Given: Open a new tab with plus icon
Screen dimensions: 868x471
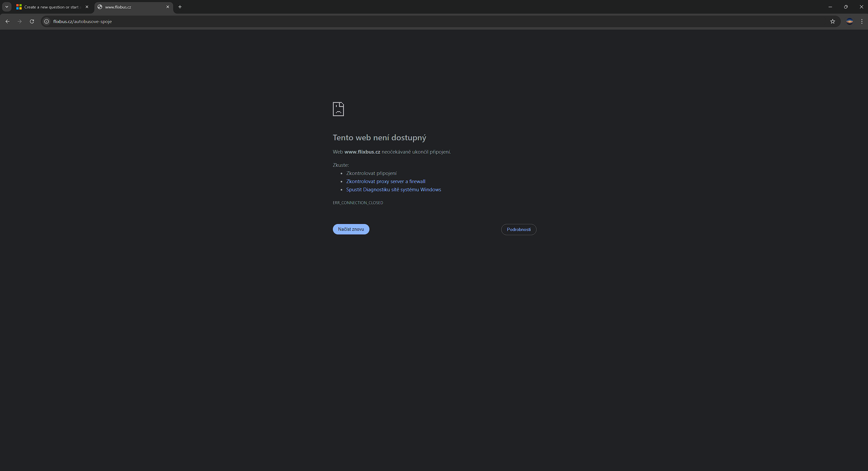Looking at the screenshot, I should (x=180, y=7).
